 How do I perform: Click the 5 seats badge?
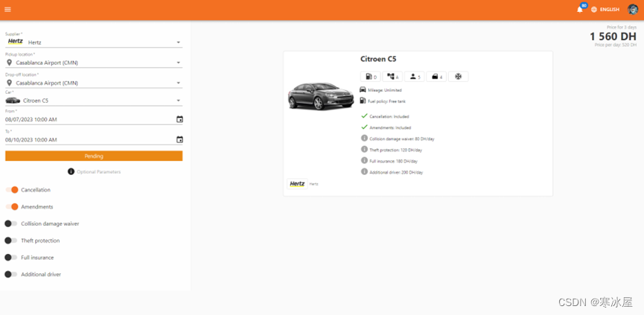pyautogui.click(x=415, y=77)
